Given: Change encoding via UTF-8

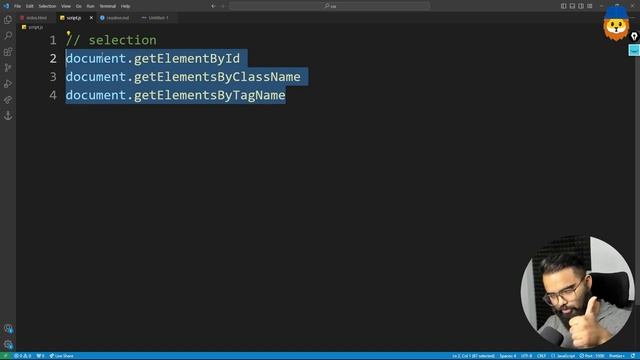Looking at the screenshot, I should coord(527,356).
